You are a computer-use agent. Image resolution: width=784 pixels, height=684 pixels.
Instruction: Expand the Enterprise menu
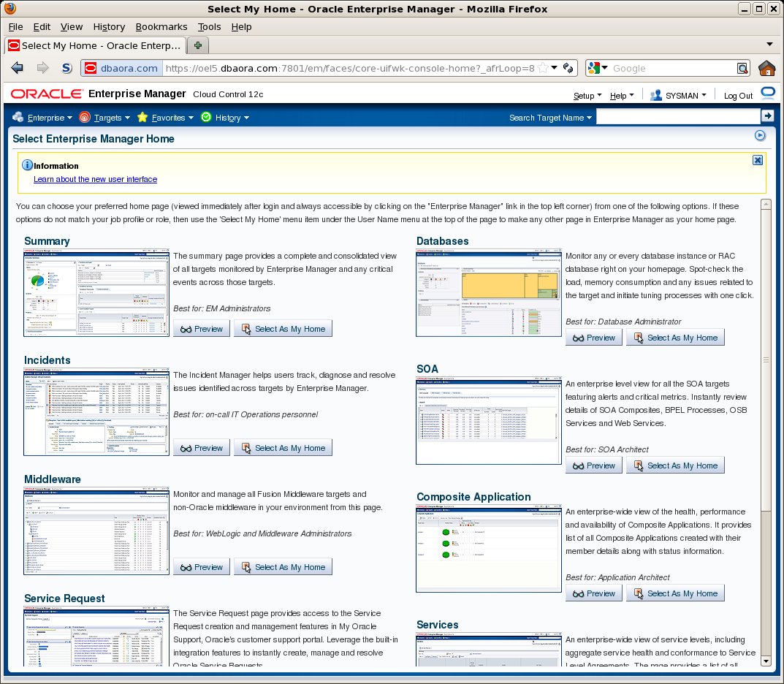pos(50,118)
